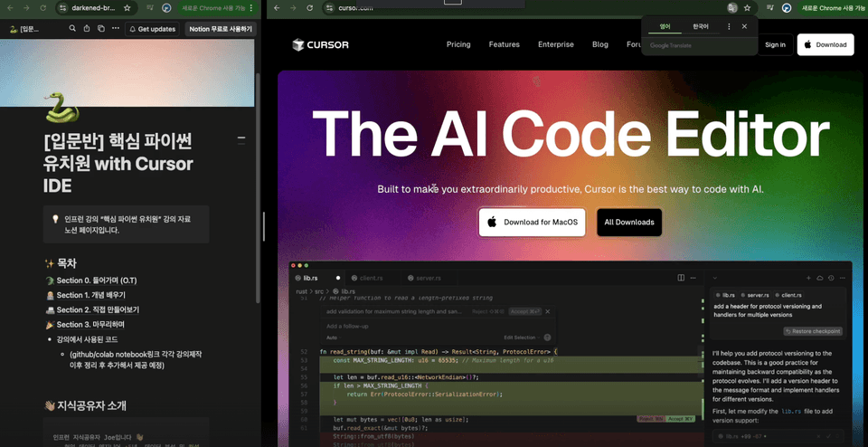Go back in the Cursor browser window
The height and width of the screenshot is (447, 868).
pyautogui.click(x=277, y=8)
